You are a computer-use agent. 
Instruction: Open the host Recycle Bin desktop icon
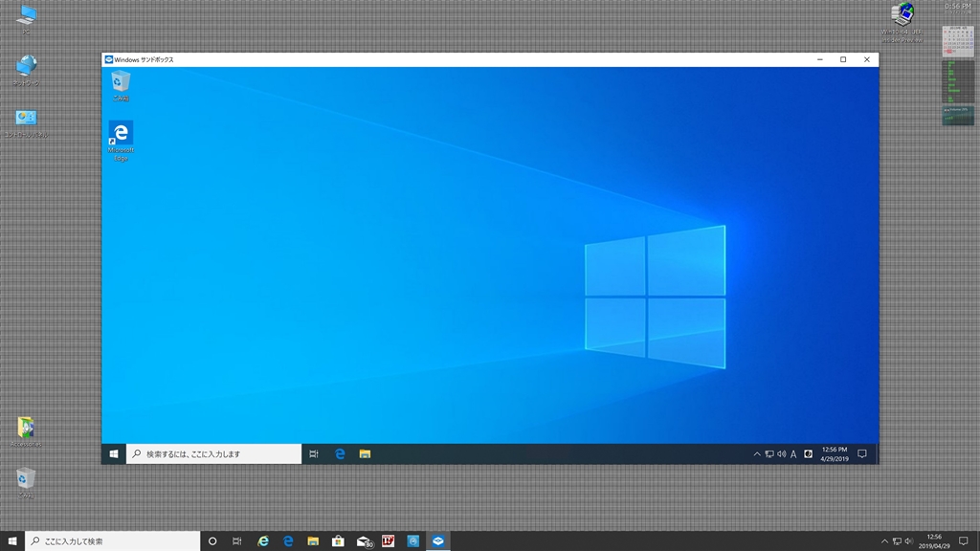tap(26, 482)
